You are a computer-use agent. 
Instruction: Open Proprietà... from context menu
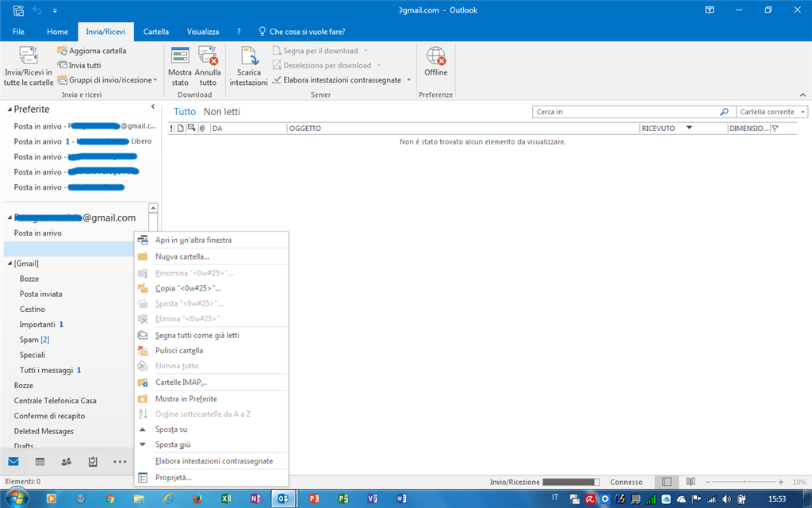coord(211,477)
